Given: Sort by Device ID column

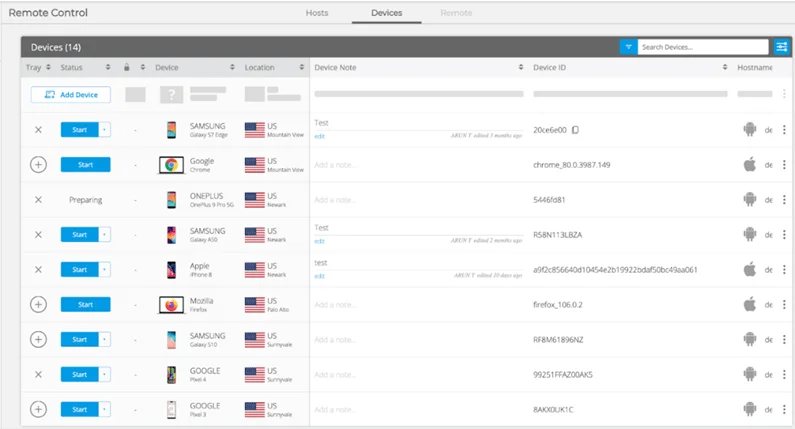Looking at the screenshot, I should coord(725,67).
